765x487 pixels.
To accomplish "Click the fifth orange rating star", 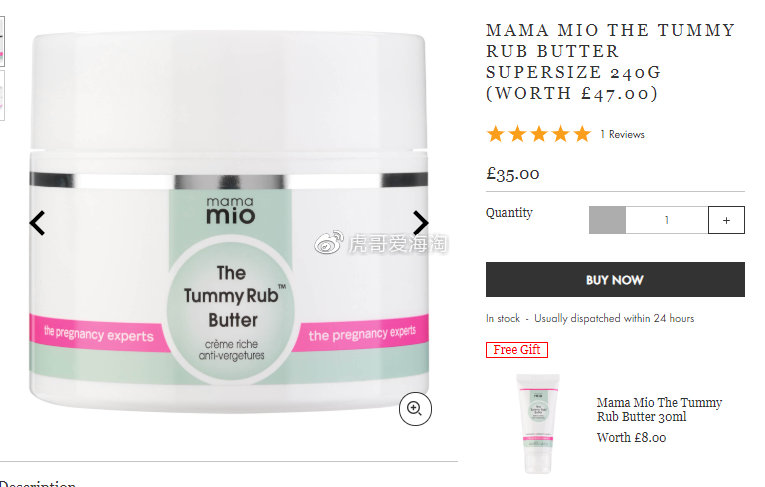I will coord(582,134).
